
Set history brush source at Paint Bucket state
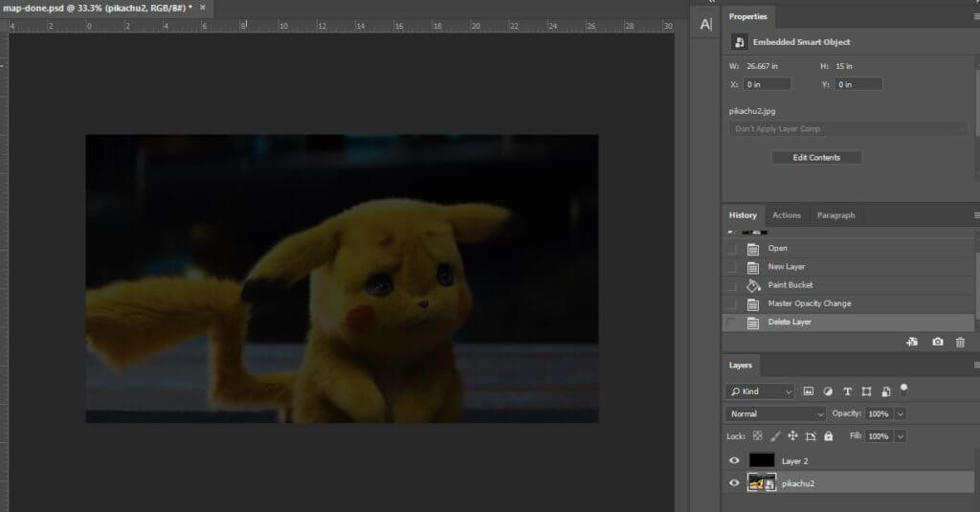(x=731, y=286)
